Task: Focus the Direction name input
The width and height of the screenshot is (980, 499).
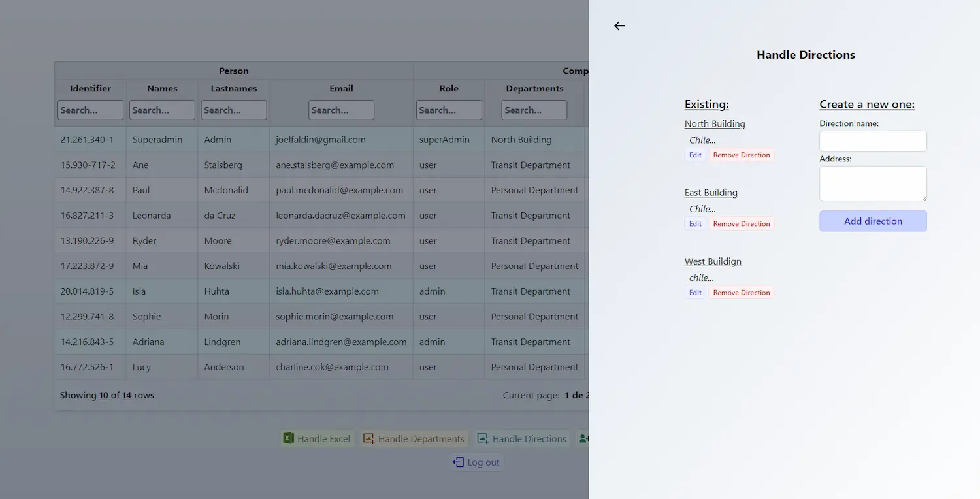Action: (873, 141)
